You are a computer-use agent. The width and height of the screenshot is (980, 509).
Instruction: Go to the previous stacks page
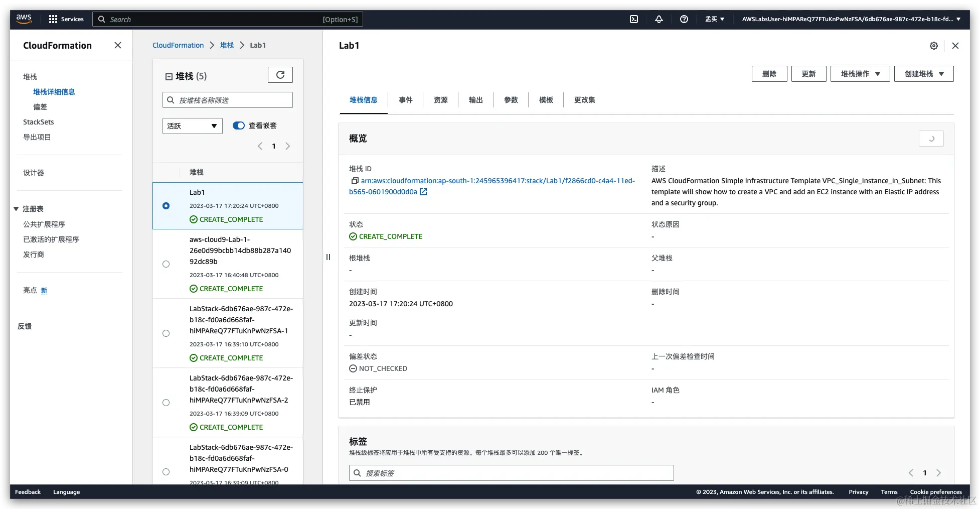click(x=260, y=146)
